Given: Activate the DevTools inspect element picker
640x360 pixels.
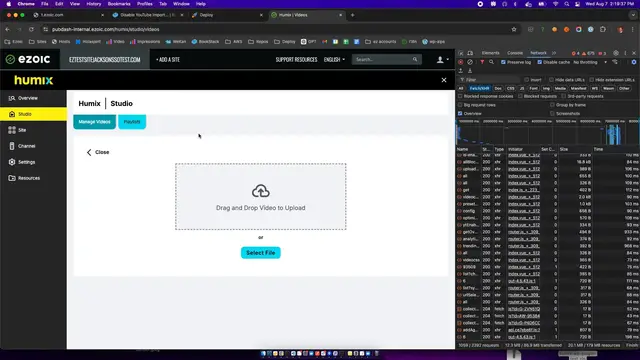Looking at the screenshot, I should point(461,53).
